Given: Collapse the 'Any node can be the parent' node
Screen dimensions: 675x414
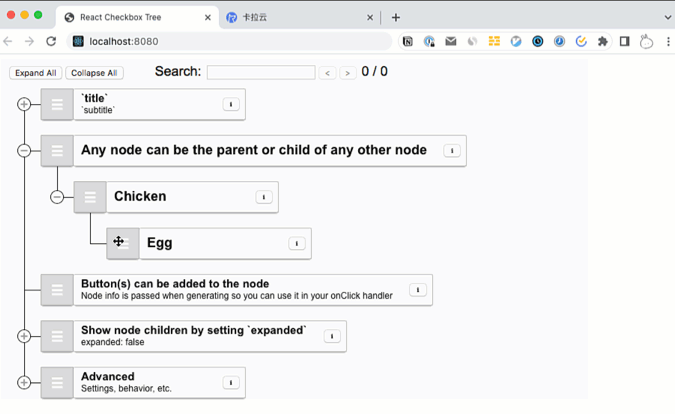Looking at the screenshot, I should click(x=24, y=151).
